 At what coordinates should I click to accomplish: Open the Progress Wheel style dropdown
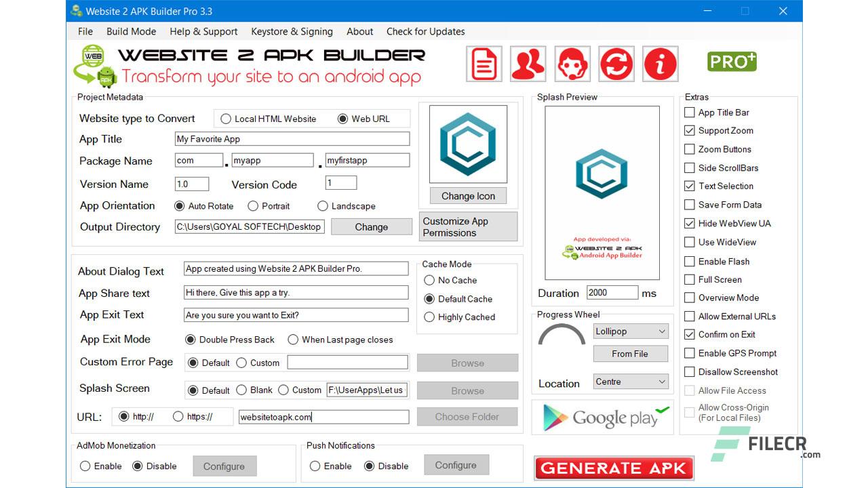(x=631, y=331)
